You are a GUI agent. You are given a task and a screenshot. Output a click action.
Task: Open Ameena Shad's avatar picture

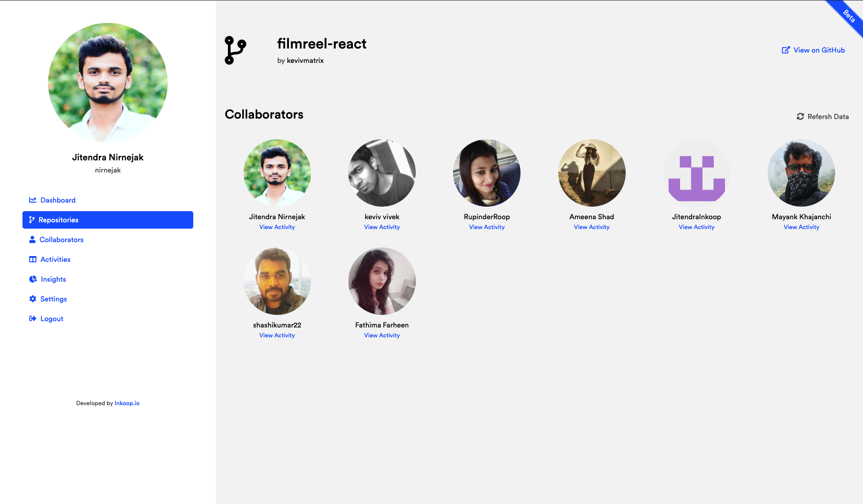592,173
